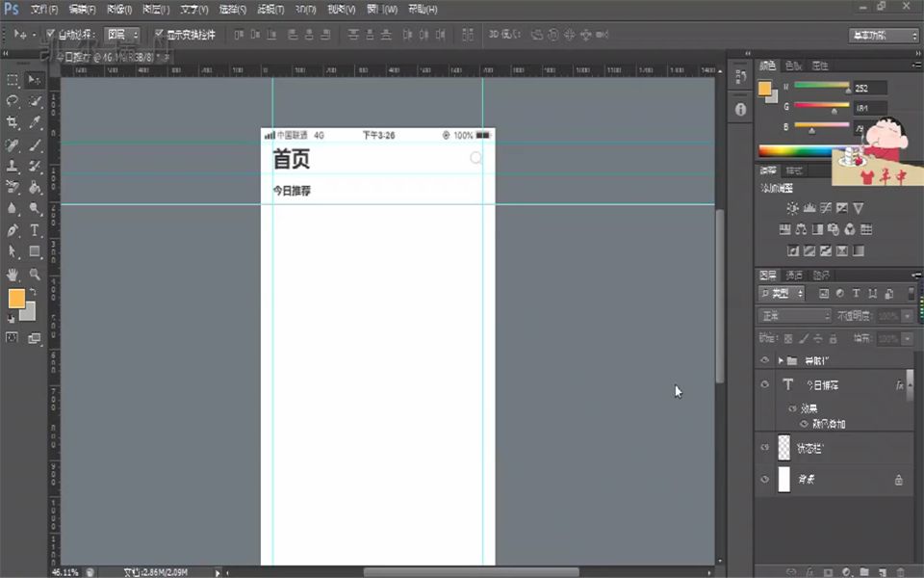Screen dimensions: 924x578
Task: Toggle visibility of the 状态栏 layer
Action: tap(763, 446)
